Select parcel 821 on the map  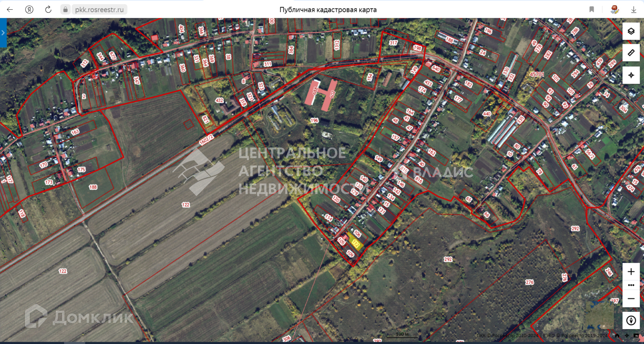pyautogui.click(x=205, y=119)
